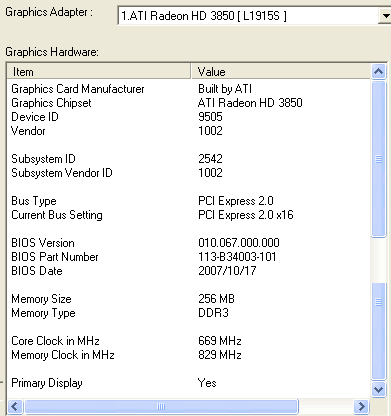Select the Subsystem ID row label
Viewport: 391px width, 416px height.
tap(43, 159)
